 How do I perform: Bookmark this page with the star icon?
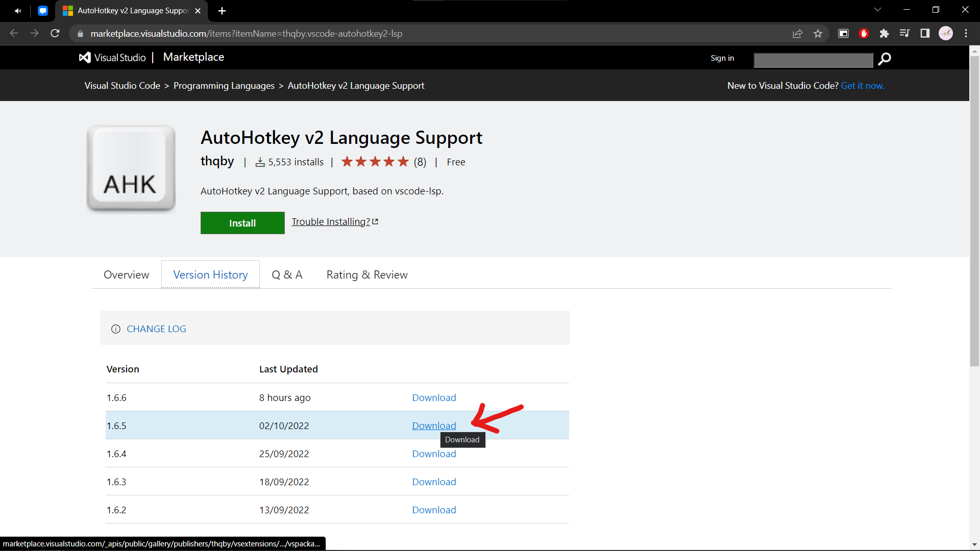tap(818, 33)
